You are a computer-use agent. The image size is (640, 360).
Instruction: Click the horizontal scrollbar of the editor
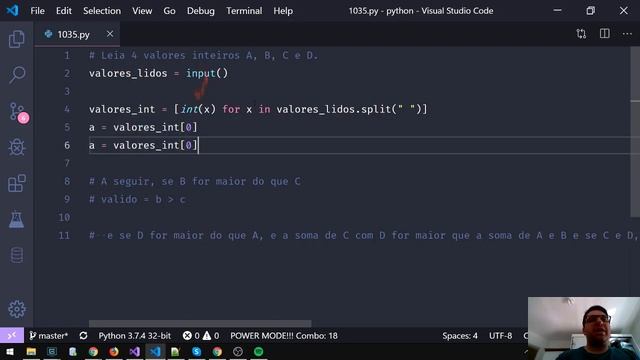click(200, 323)
